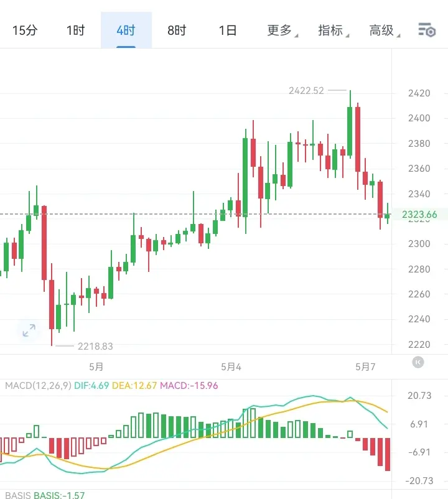
Task: Open the 指标 indicators dropdown
Action: [333, 30]
